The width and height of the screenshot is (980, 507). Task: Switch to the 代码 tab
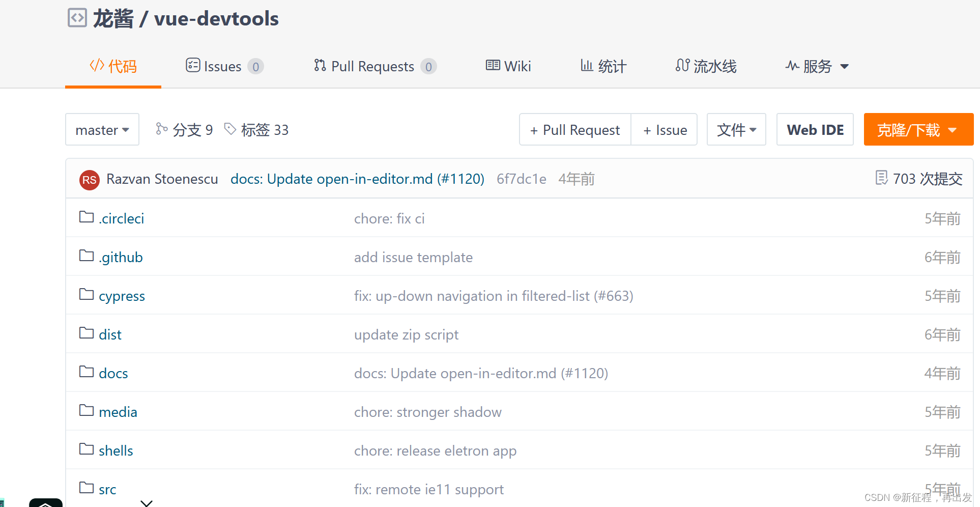click(113, 66)
